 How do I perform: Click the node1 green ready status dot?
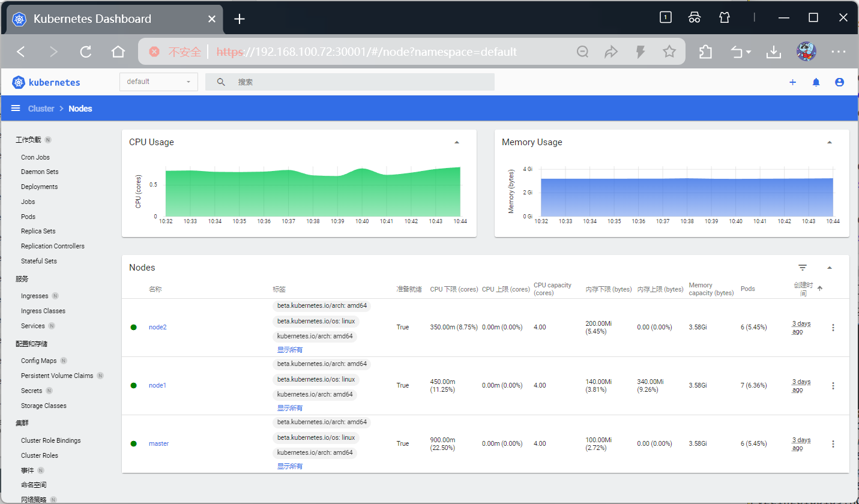pos(133,385)
